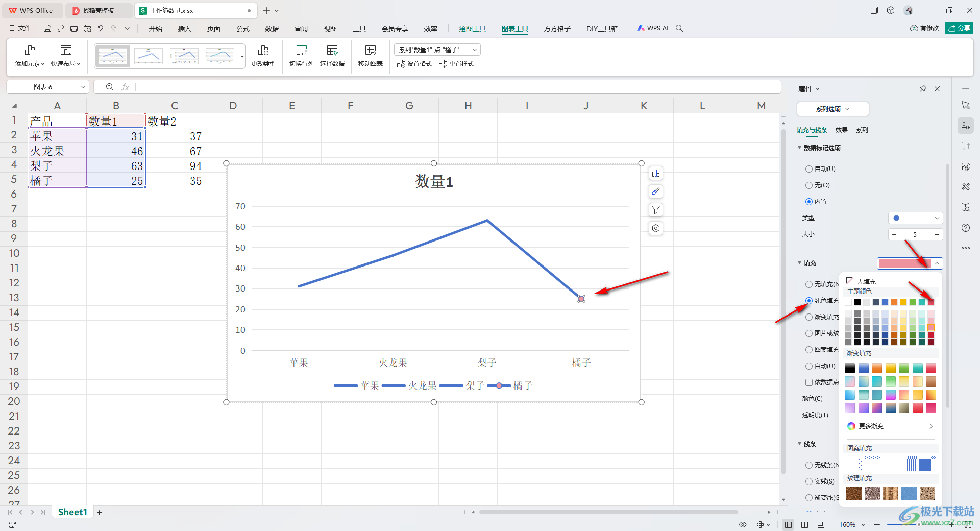Open Add Chart Element (添加元素) tool

click(30, 56)
